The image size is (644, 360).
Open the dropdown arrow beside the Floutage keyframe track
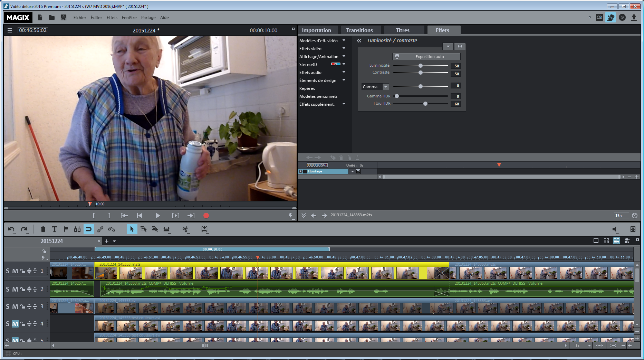tap(353, 171)
